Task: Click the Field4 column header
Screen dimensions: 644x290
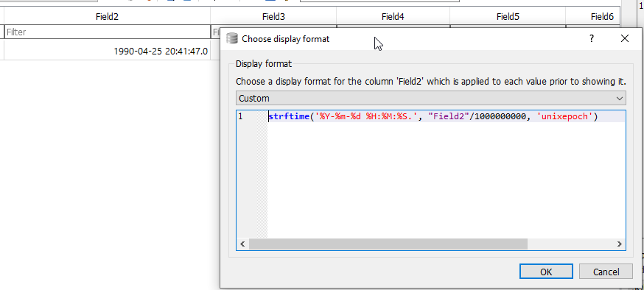Action: pos(393,17)
